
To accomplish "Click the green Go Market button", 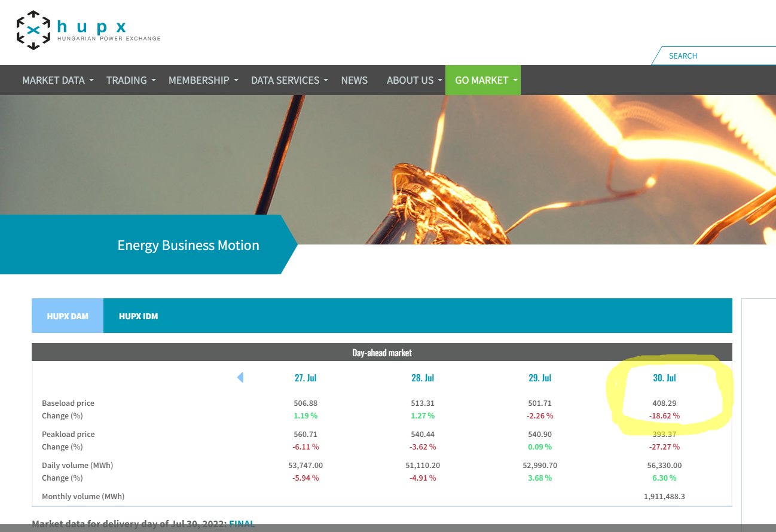I will [482, 80].
